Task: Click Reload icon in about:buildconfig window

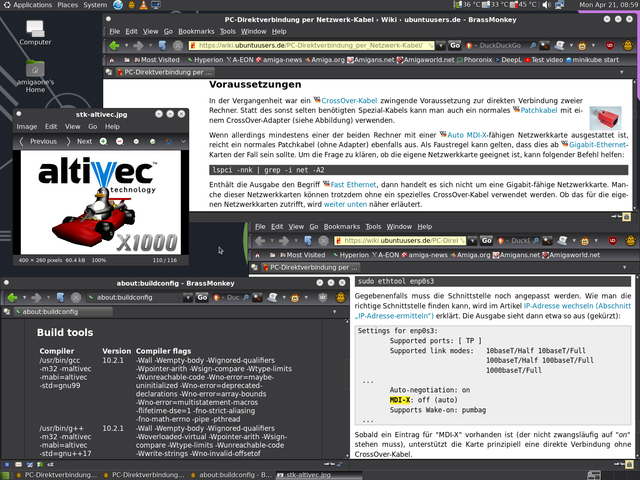Action: [x=60, y=298]
